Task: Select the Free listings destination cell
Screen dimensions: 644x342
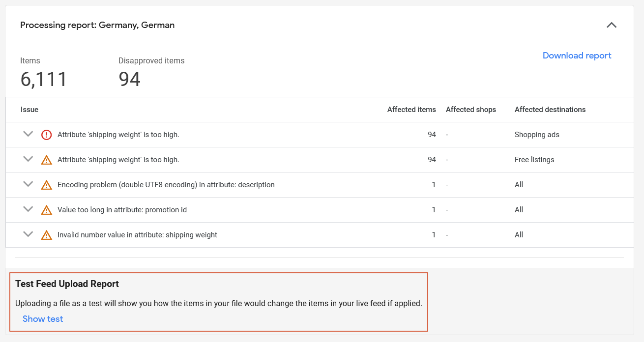Action: click(x=534, y=160)
